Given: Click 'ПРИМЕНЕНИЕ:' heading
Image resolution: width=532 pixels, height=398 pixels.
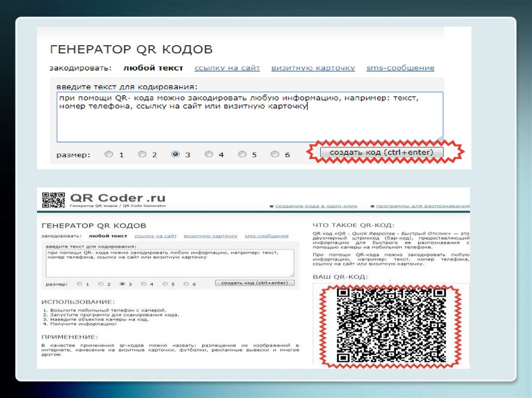Looking at the screenshot, I should [x=70, y=337].
